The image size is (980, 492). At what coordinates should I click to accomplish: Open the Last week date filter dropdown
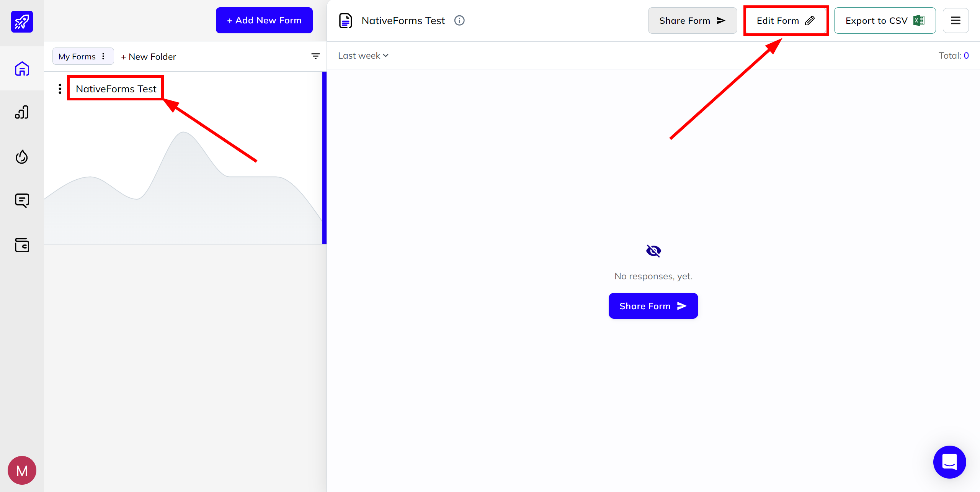click(x=361, y=55)
